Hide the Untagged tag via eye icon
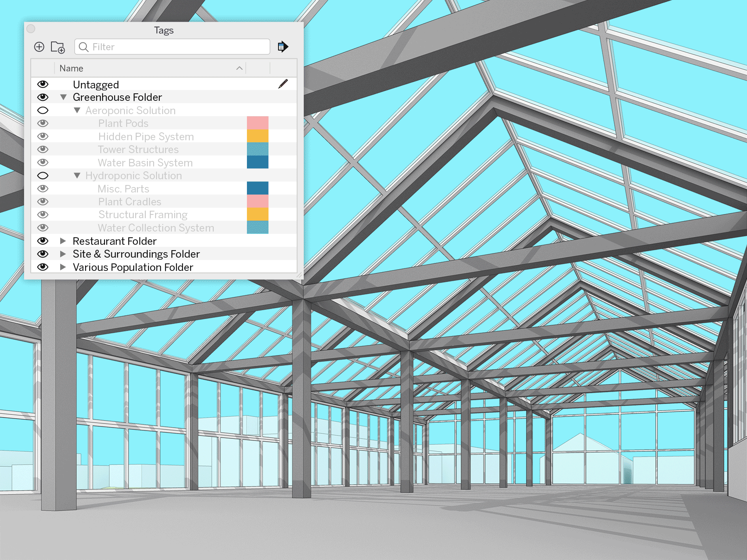747x560 pixels. 43,84
